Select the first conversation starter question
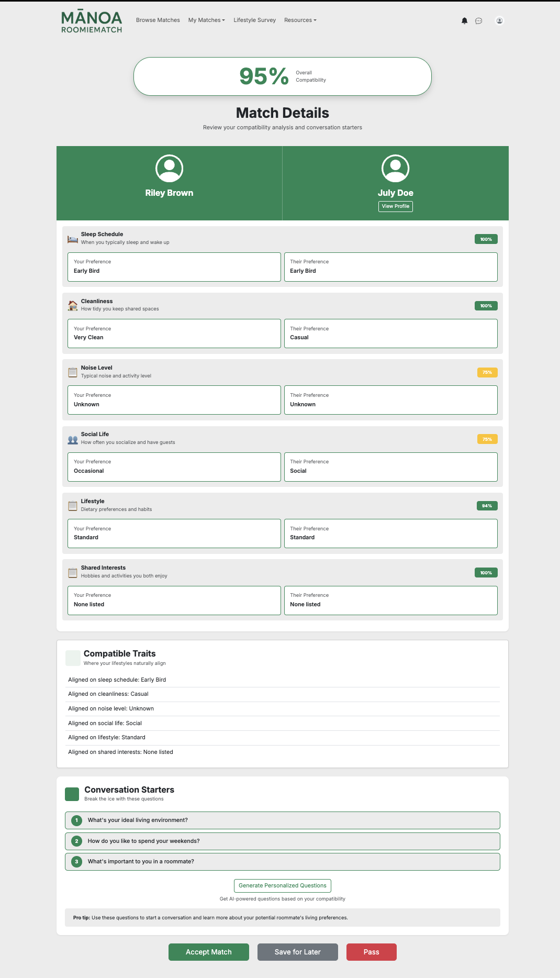The height and width of the screenshot is (978, 560). click(282, 820)
